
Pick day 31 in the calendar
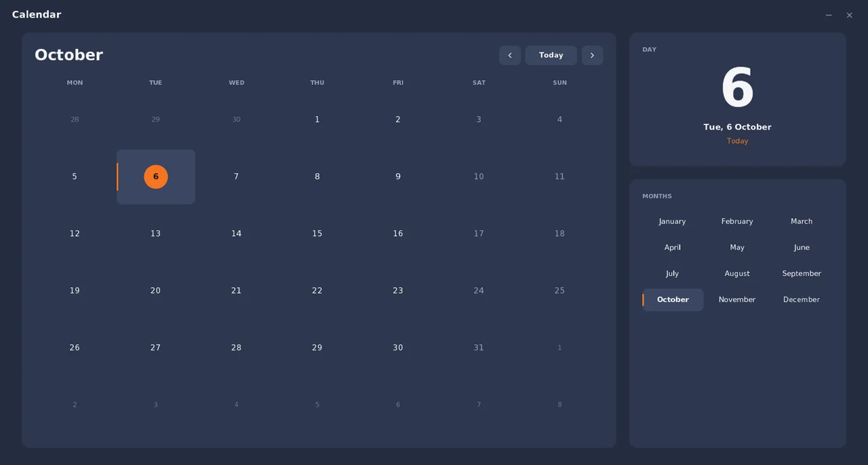tap(479, 348)
